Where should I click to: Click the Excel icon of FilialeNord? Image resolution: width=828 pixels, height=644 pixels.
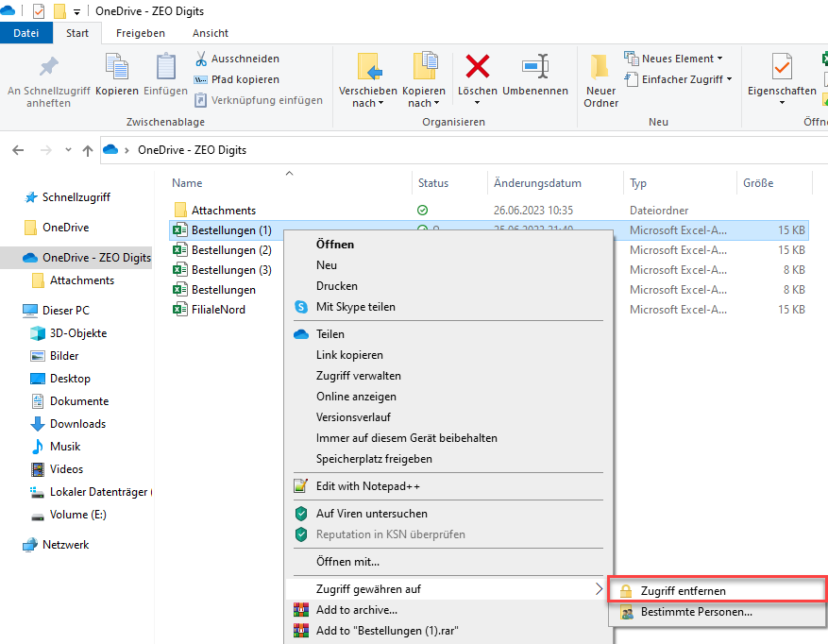pos(180,310)
